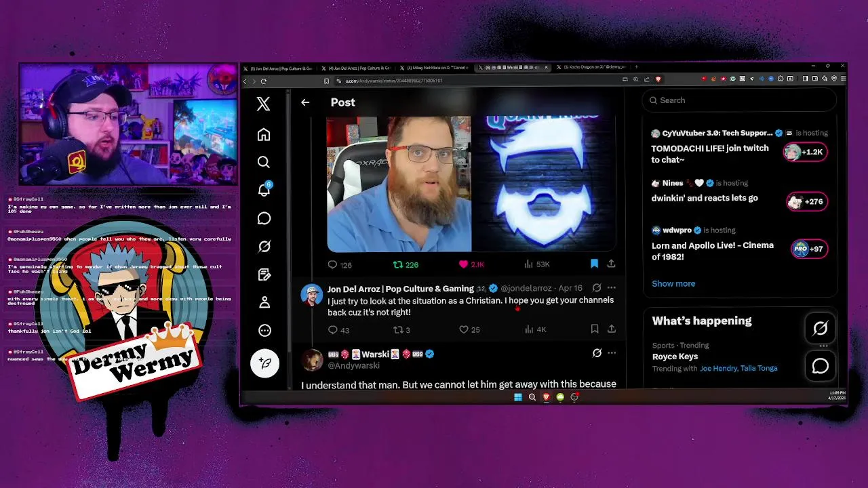Open Warski avatar image
868x488 pixels.
pyautogui.click(x=312, y=361)
